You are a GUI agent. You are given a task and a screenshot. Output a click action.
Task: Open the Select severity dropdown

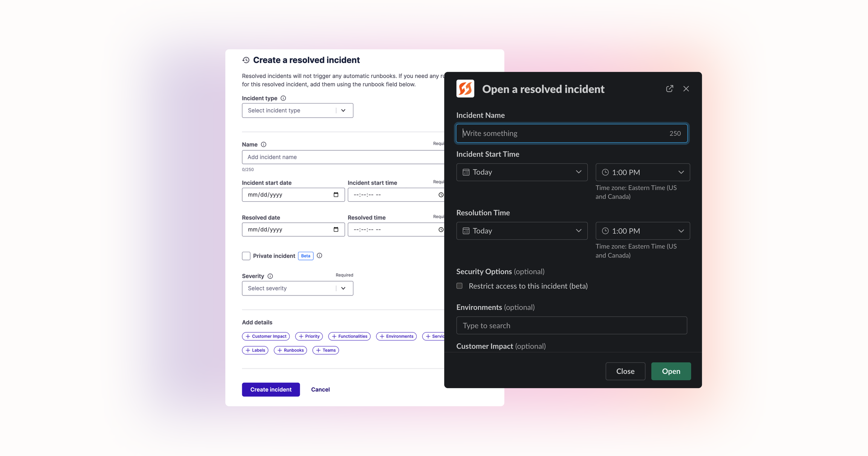298,288
